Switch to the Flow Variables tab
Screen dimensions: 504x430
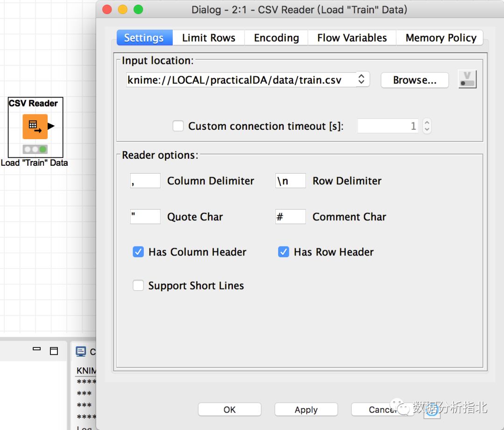(x=352, y=38)
